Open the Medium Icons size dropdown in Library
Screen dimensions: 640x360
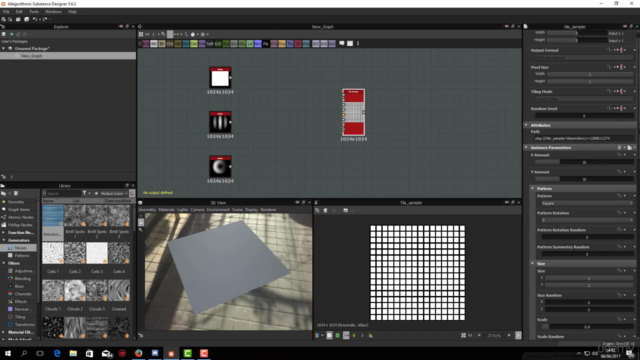[113, 193]
